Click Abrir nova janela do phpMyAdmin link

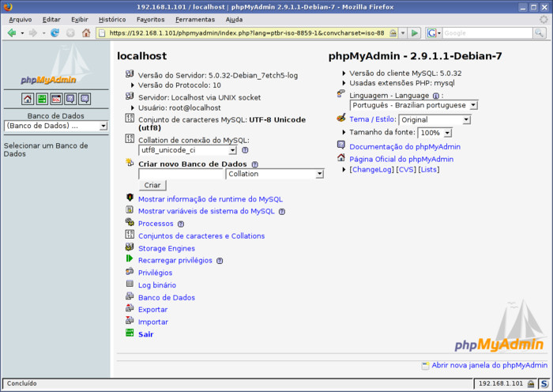(490, 365)
